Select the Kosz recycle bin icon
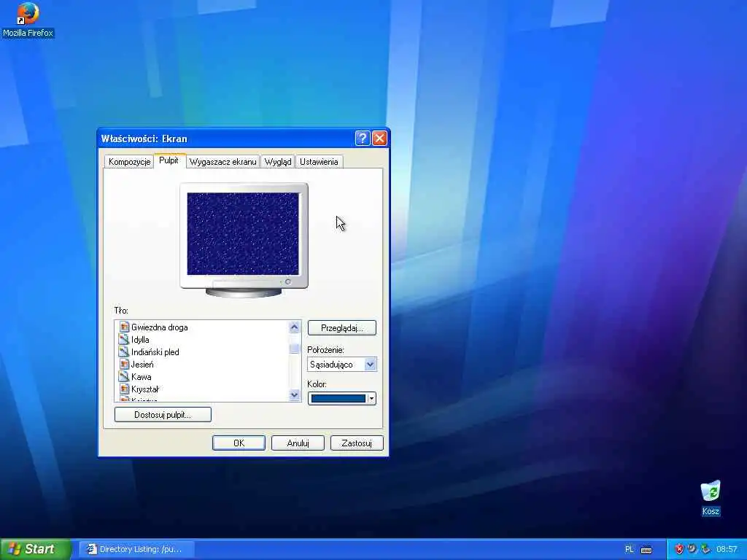Image resolution: width=747 pixels, height=560 pixels. click(x=711, y=491)
